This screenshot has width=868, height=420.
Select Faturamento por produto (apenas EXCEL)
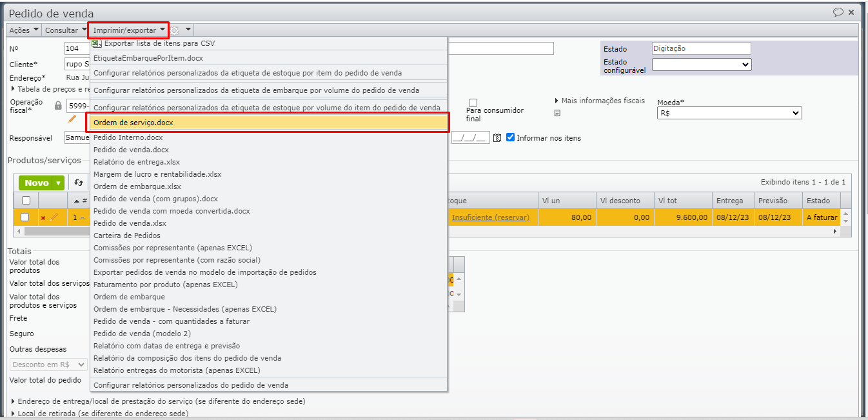point(268,285)
